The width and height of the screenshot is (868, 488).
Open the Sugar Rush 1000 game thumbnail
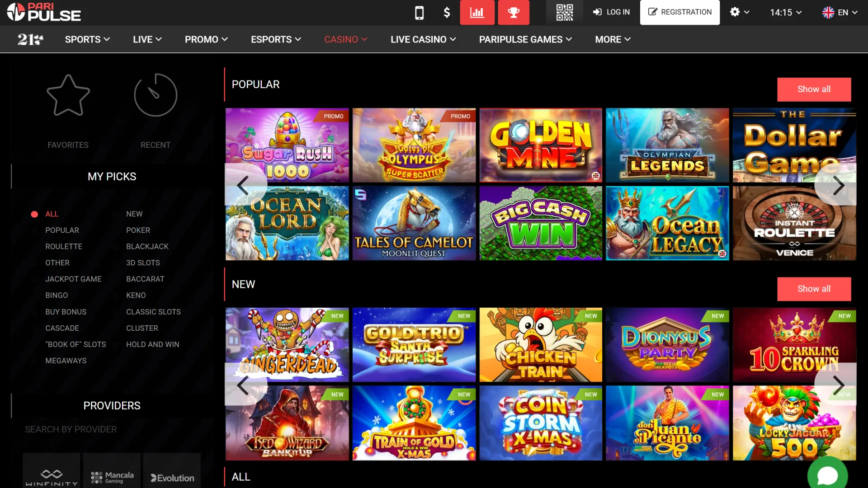click(x=287, y=145)
